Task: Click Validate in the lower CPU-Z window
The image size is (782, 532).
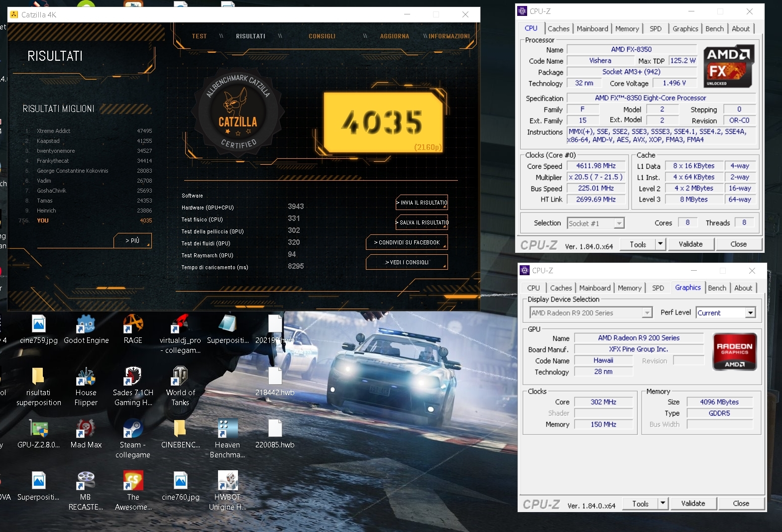Action: click(693, 503)
